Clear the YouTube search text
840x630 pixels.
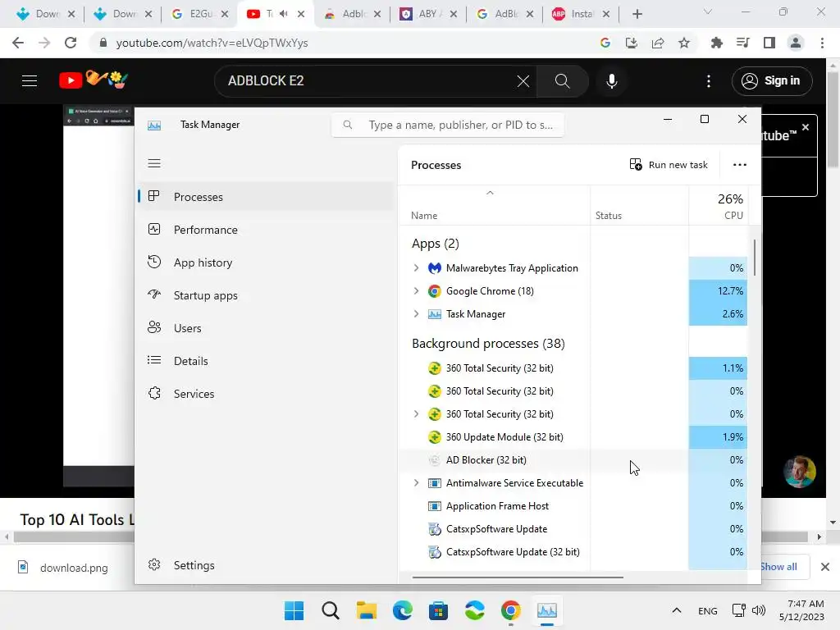(523, 81)
